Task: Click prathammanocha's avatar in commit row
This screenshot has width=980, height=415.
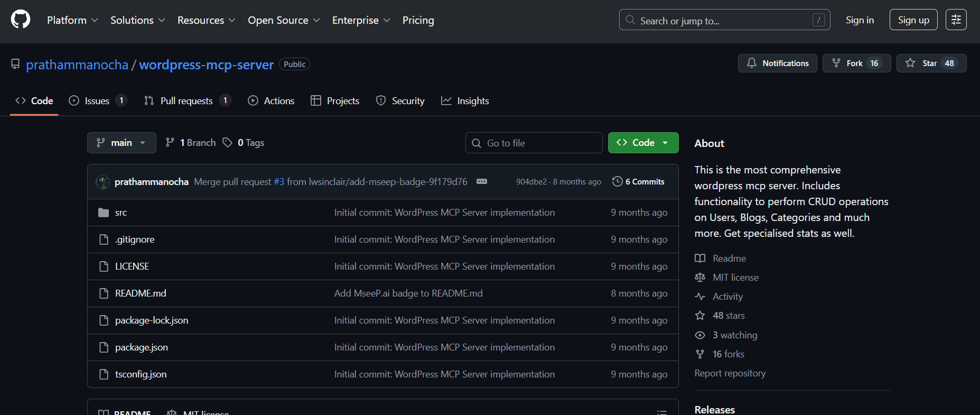Action: (102, 182)
